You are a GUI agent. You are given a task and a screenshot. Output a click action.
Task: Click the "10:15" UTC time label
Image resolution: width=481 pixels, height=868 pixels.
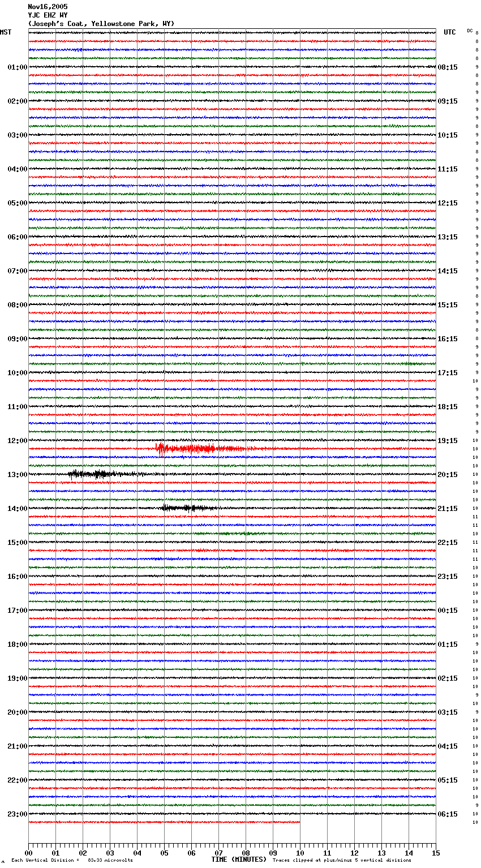tap(448, 135)
